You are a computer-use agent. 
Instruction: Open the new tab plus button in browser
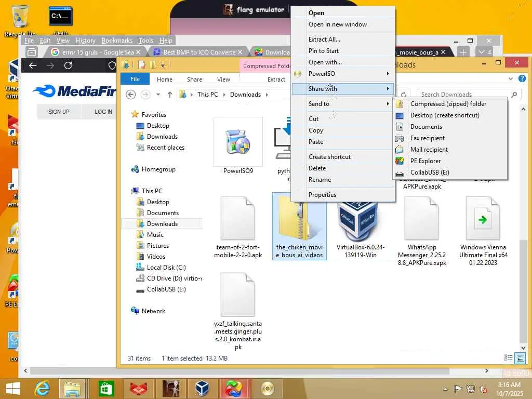click(x=463, y=52)
